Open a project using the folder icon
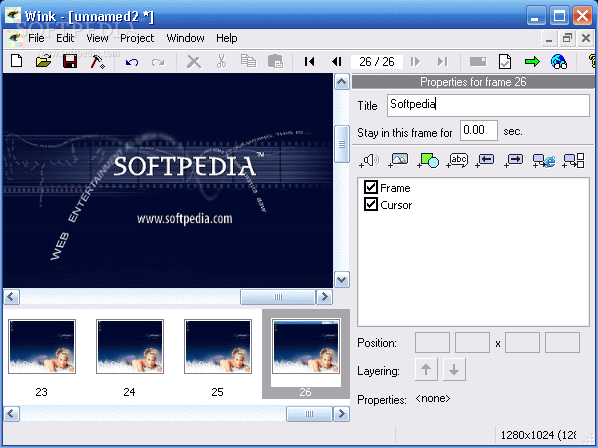598x448 pixels. click(43, 61)
